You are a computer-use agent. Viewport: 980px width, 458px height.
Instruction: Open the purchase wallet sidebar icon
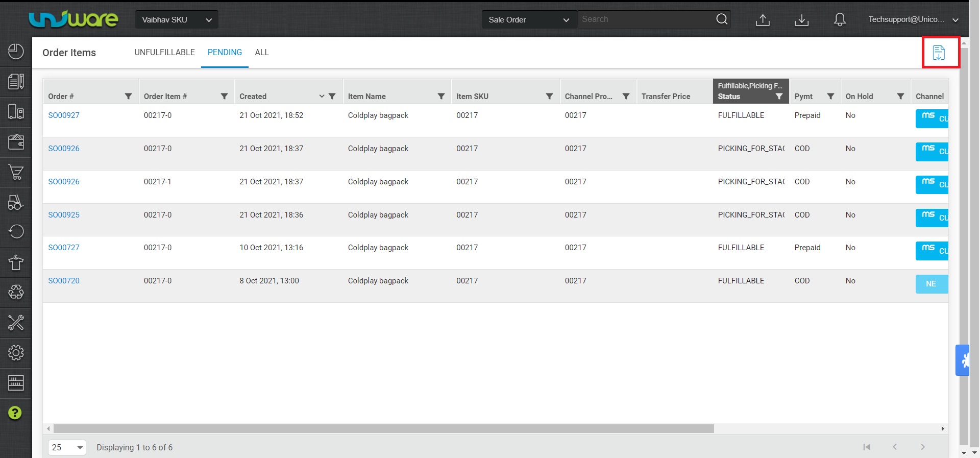[x=16, y=142]
